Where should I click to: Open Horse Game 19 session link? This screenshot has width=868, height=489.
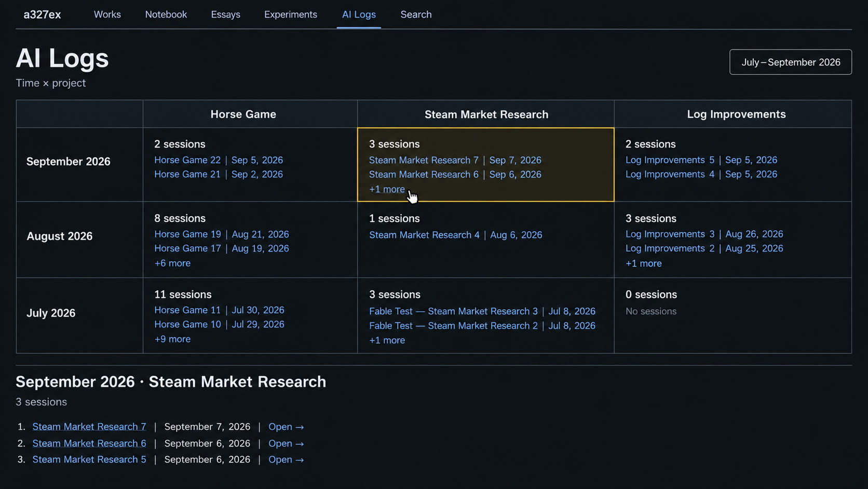pyautogui.click(x=222, y=234)
